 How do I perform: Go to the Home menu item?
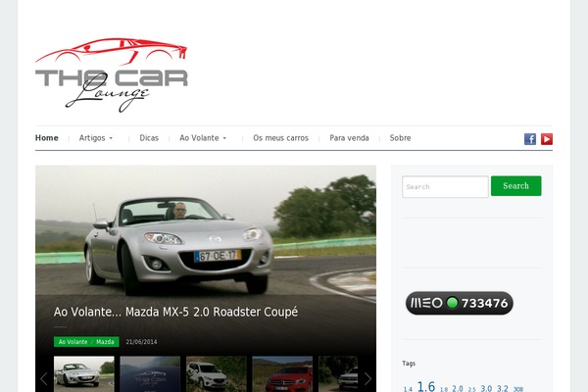(x=46, y=138)
